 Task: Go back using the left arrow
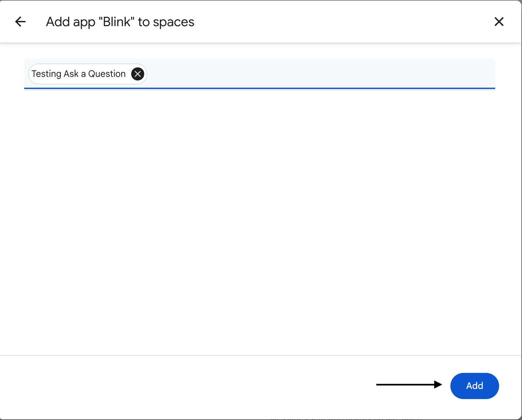(20, 22)
